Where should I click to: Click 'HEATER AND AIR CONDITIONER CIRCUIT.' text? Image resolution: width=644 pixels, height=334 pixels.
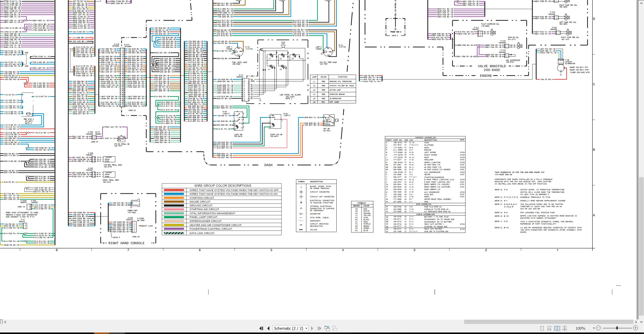tap(216, 225)
